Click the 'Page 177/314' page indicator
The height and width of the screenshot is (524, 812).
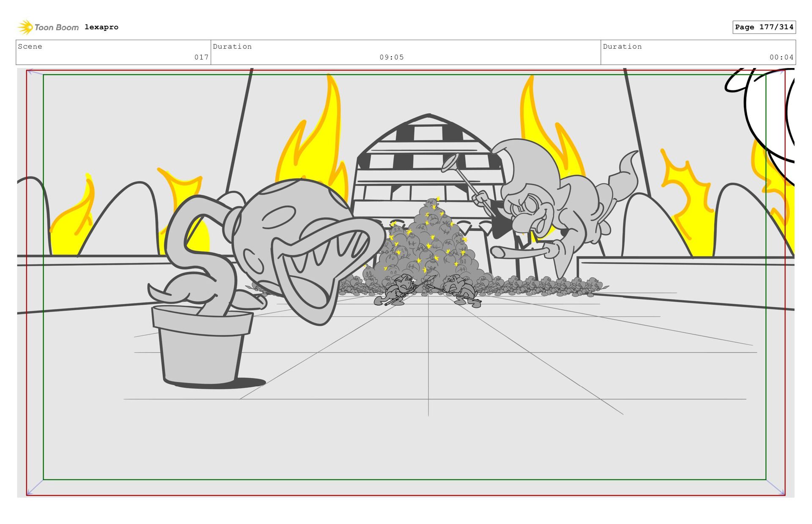tap(764, 27)
